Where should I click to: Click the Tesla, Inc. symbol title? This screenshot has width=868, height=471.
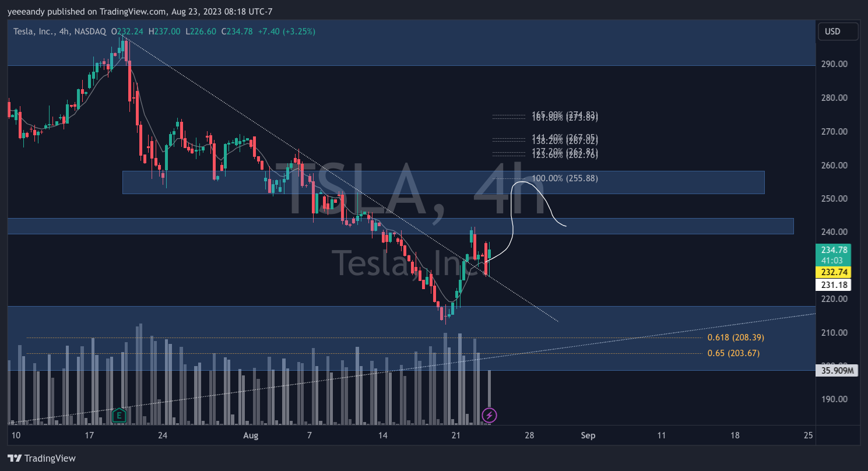tap(34, 31)
